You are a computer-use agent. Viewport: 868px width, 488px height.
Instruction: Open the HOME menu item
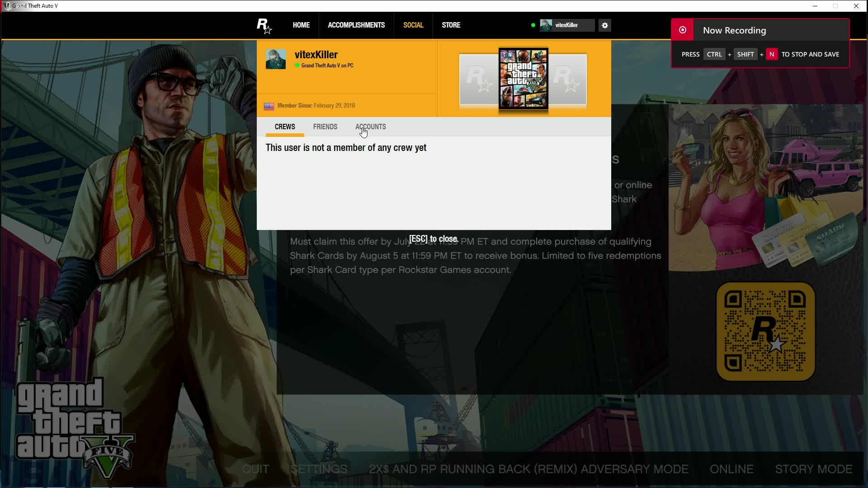pos(301,25)
